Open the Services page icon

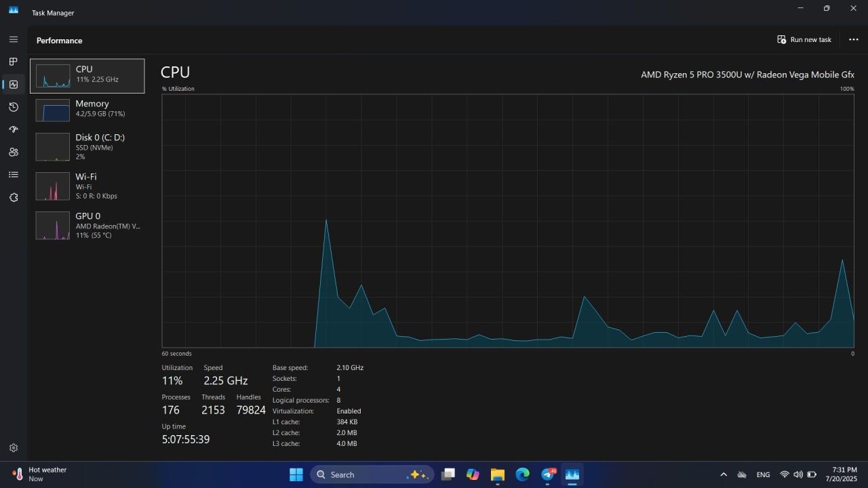click(14, 197)
